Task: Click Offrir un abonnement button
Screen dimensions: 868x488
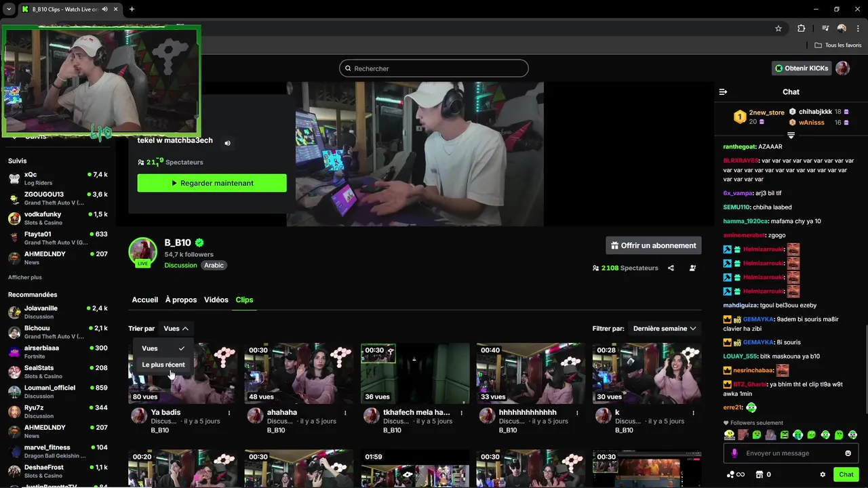Action: tap(654, 245)
